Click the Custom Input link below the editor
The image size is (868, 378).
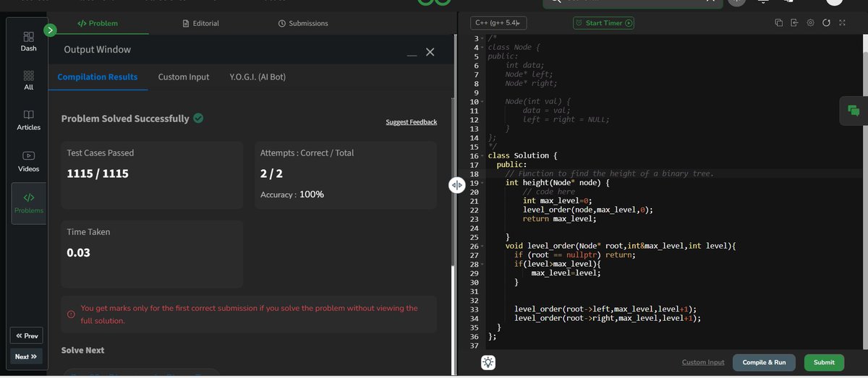coord(703,363)
